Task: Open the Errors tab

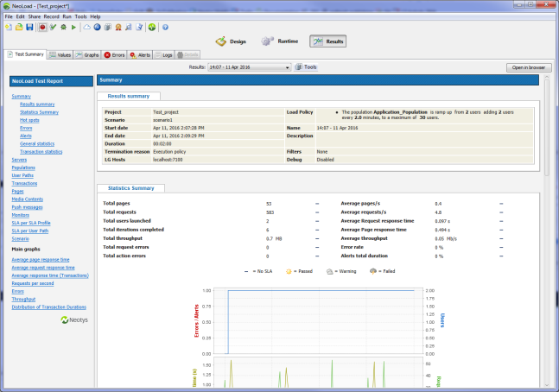Action: tap(115, 54)
